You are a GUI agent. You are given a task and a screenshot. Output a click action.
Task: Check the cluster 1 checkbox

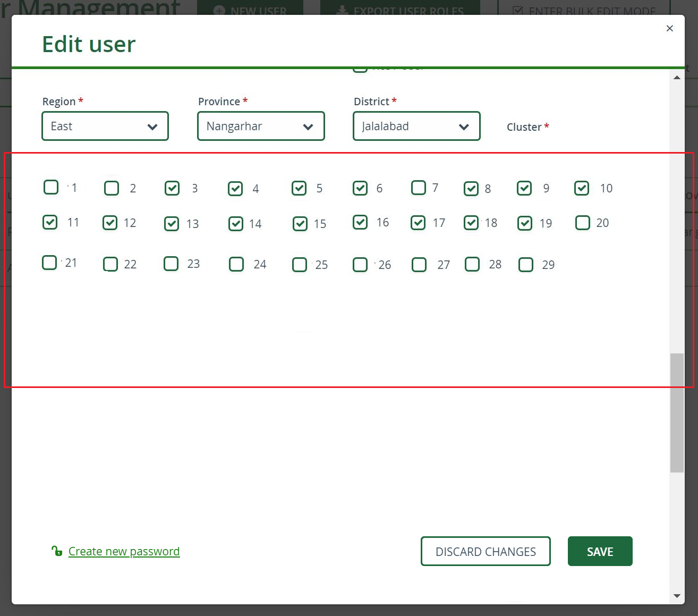click(50, 187)
